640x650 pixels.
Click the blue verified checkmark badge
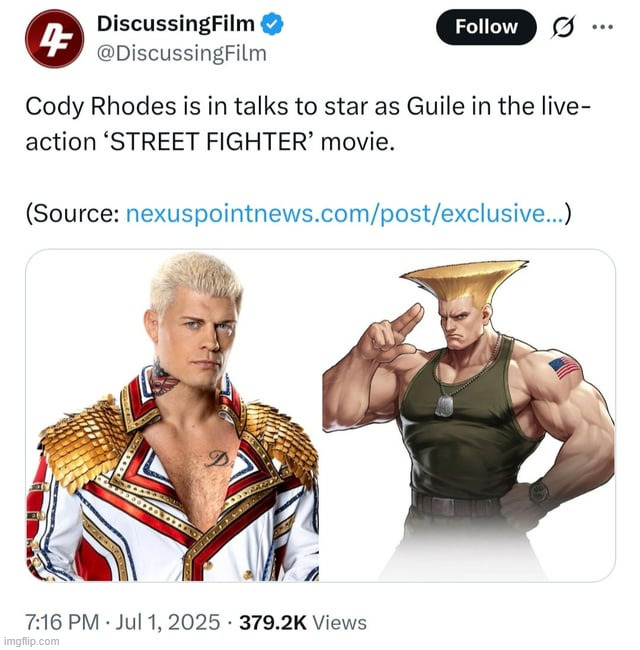click(272, 24)
